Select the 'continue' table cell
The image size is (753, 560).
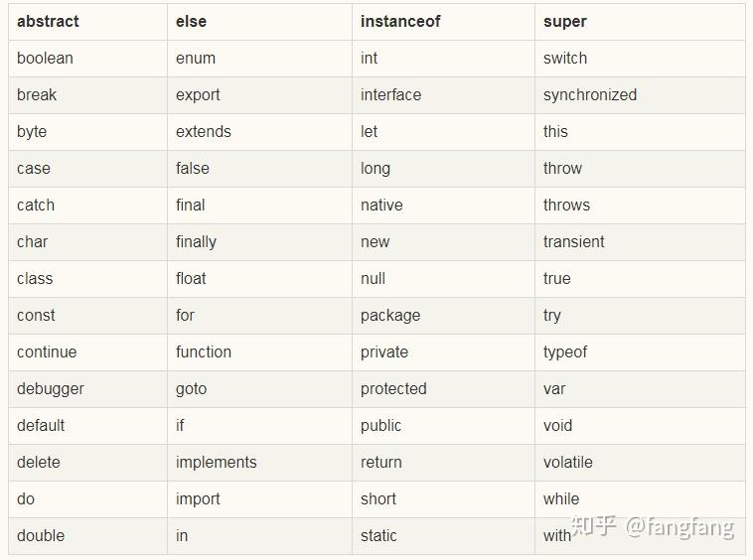click(47, 351)
